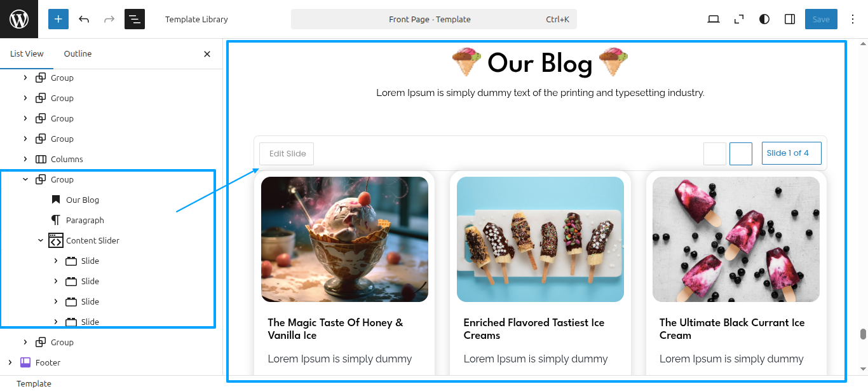Toggle the style book half-circle icon
Screen dimensions: 868x391
[764, 19]
